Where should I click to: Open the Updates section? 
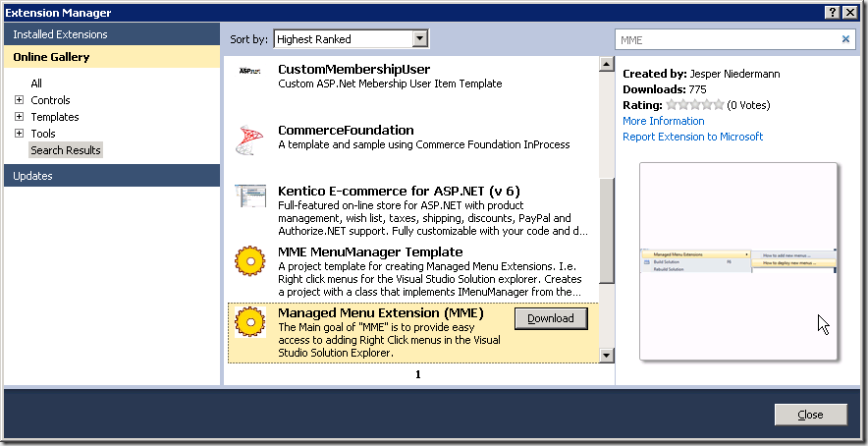click(112, 176)
